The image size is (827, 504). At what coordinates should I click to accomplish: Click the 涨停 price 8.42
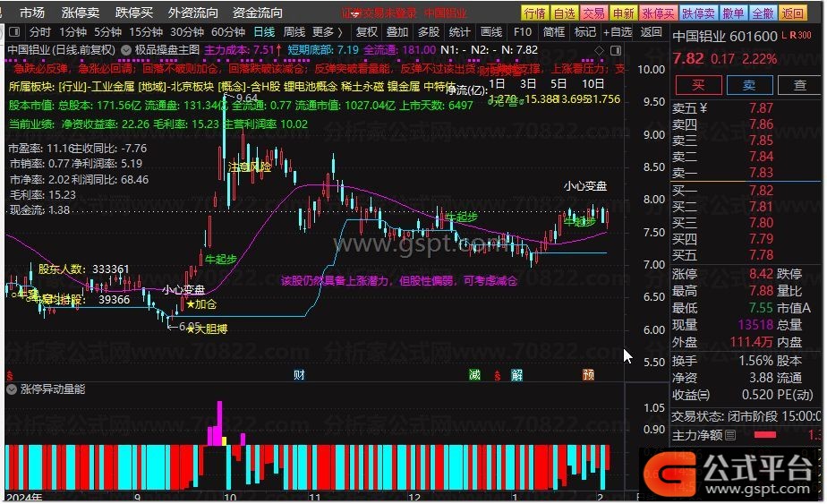click(761, 274)
